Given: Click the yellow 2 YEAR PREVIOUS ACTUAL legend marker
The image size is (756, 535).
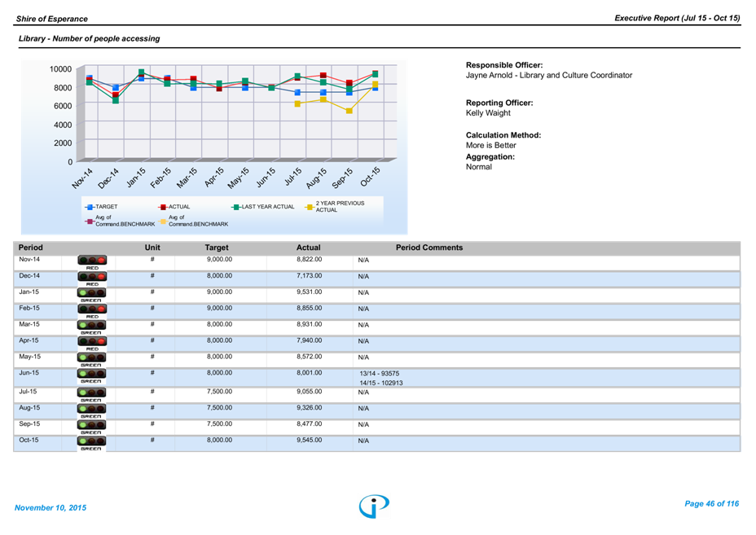Looking at the screenshot, I should tap(310, 207).
